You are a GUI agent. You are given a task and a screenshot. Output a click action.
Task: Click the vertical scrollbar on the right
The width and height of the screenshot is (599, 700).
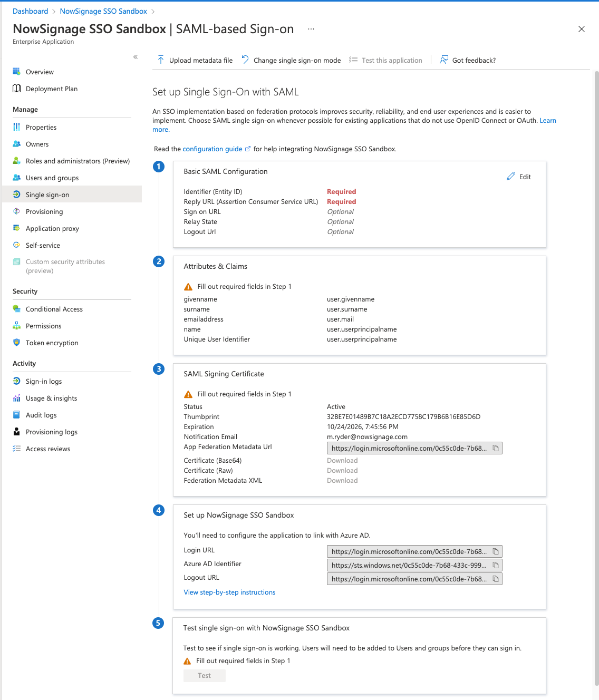point(596,369)
